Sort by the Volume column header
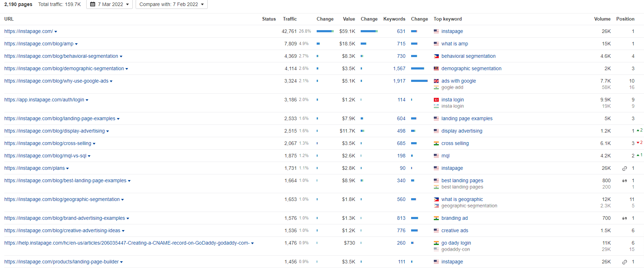Screen dimensions: 644x268 click(x=602, y=19)
